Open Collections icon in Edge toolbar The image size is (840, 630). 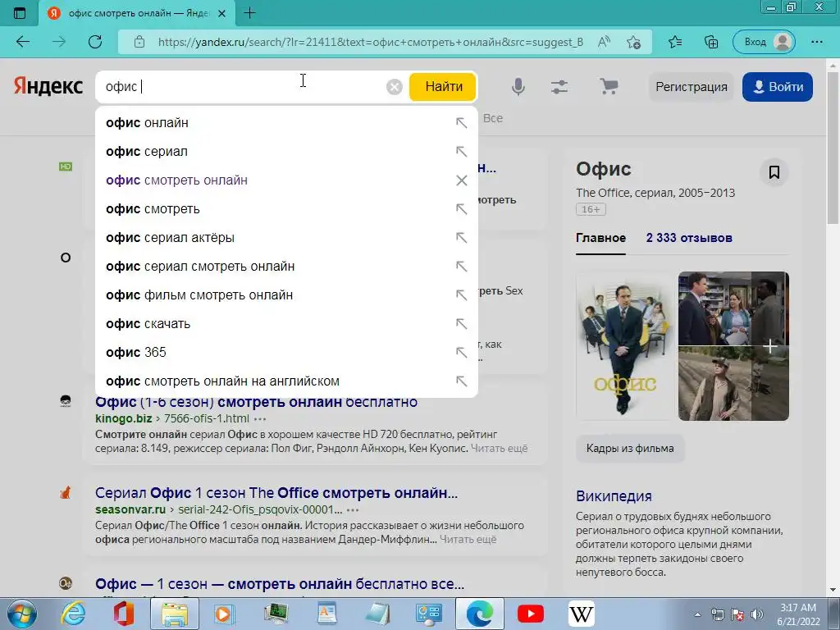(x=711, y=42)
